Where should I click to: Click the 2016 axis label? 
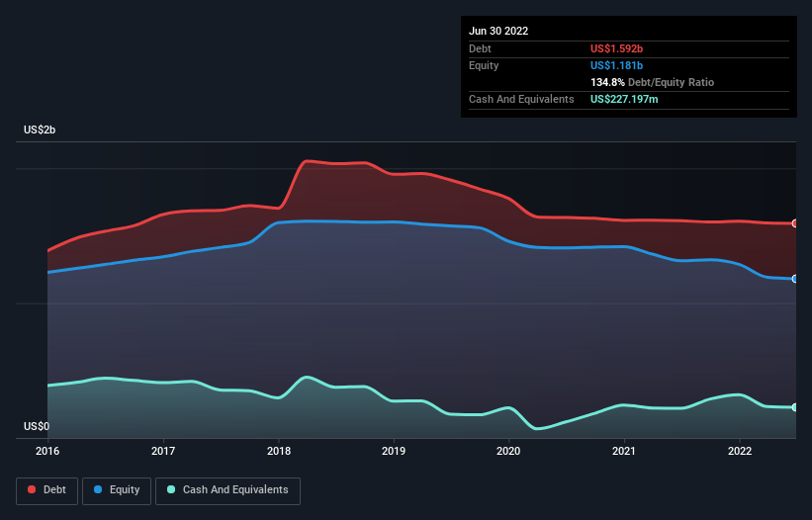point(47,451)
